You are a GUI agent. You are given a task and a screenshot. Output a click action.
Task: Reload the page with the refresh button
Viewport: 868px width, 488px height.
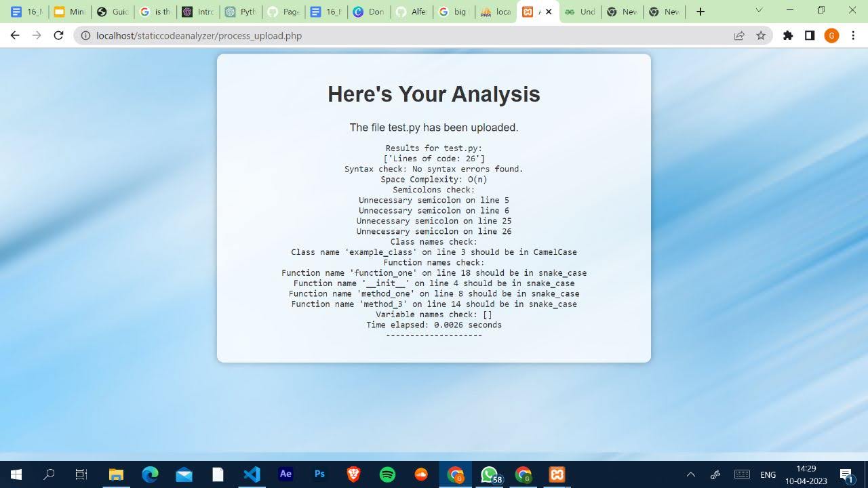[x=58, y=35]
